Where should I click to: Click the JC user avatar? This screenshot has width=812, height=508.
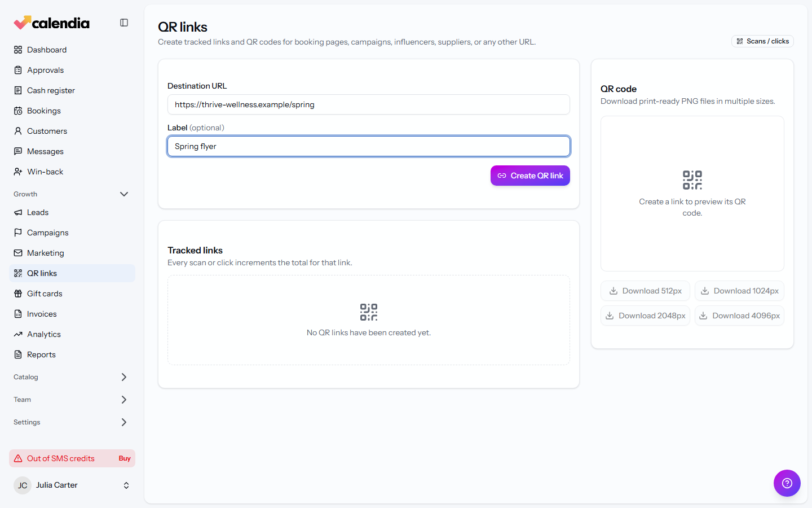[23, 485]
